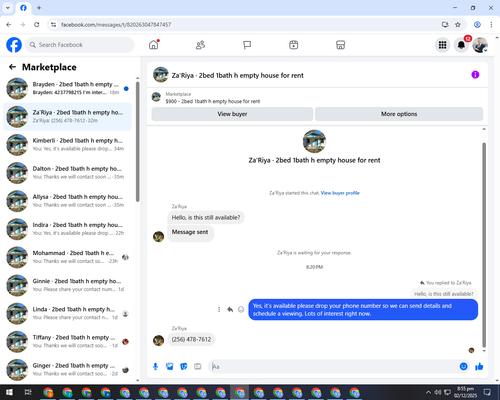Open Brayden conversation in list
Viewport: 500px width, 400px height.
coord(68,89)
